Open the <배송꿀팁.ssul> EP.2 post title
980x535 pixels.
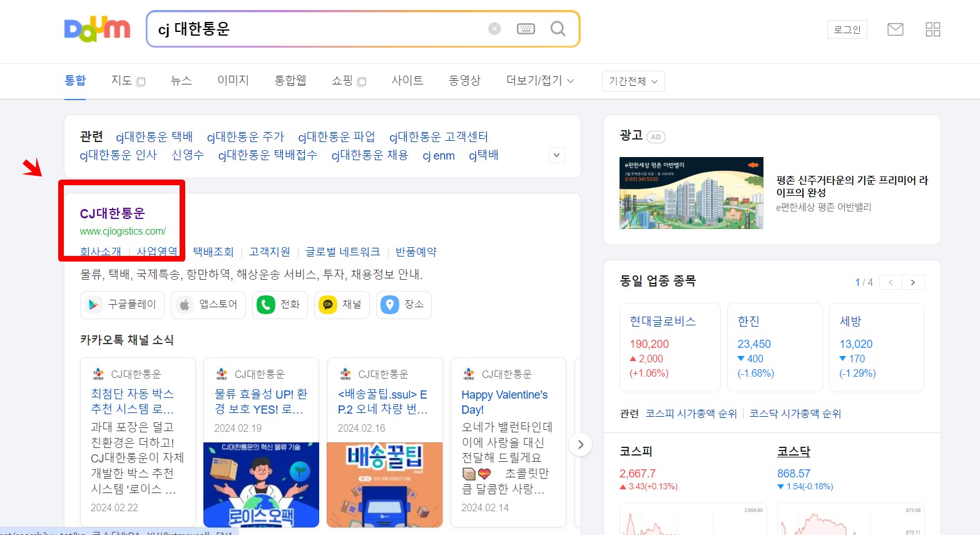pos(383,402)
